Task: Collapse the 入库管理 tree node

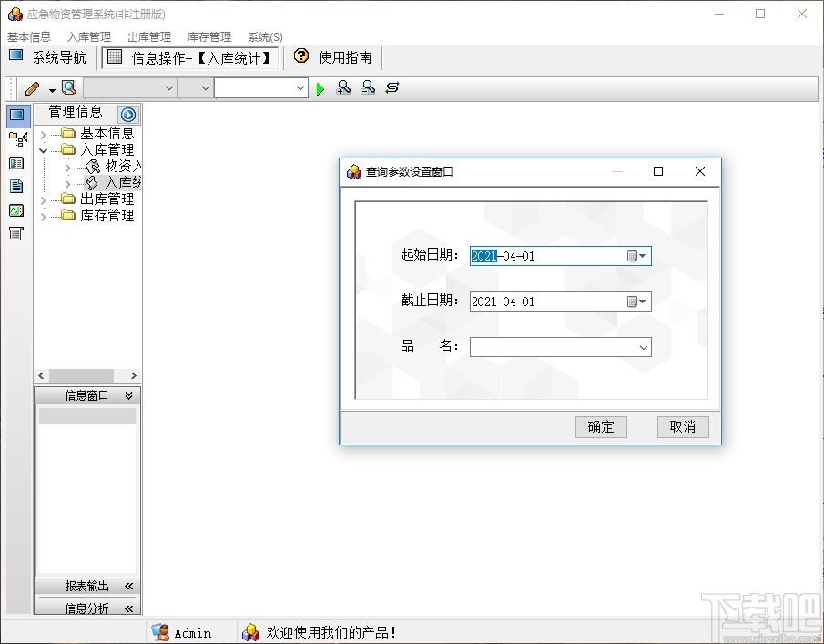Action: click(x=43, y=151)
